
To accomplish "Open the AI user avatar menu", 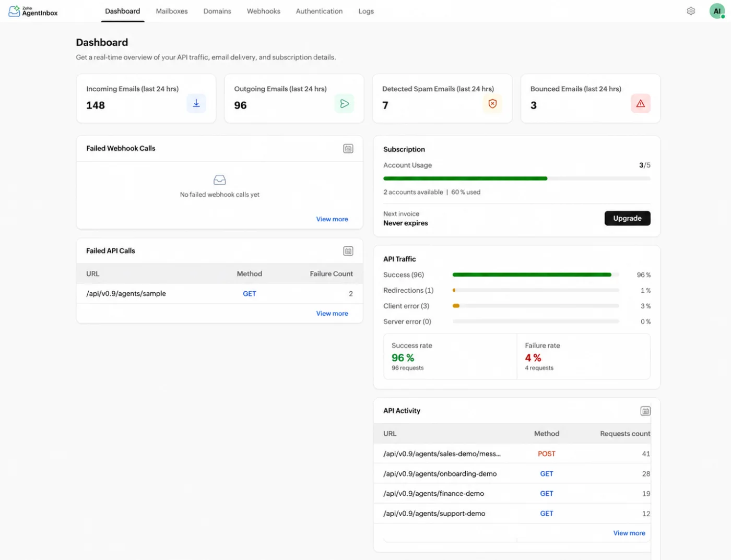I will (717, 11).
